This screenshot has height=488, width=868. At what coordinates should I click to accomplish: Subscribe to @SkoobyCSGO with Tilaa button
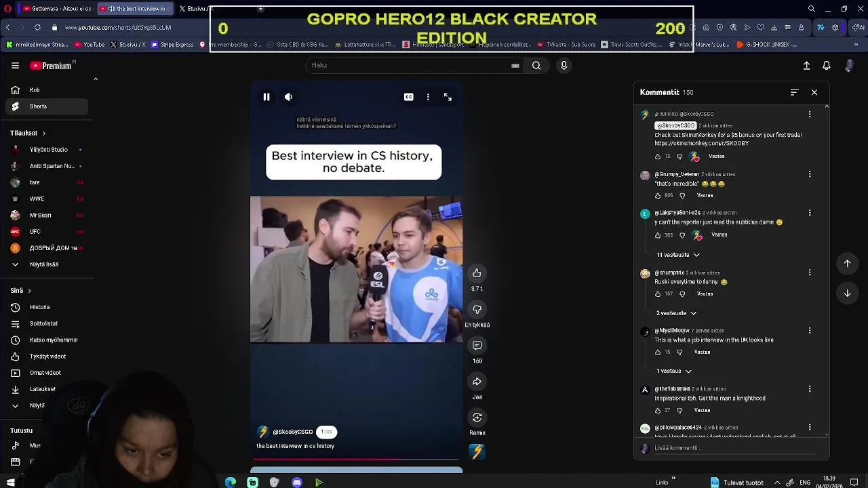coord(326,432)
